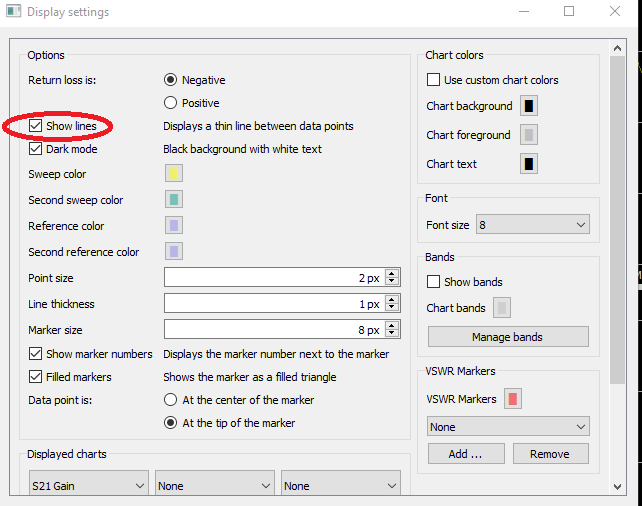Expand the S21 Gain chart dropdown
The image size is (642, 506).
pos(88,486)
